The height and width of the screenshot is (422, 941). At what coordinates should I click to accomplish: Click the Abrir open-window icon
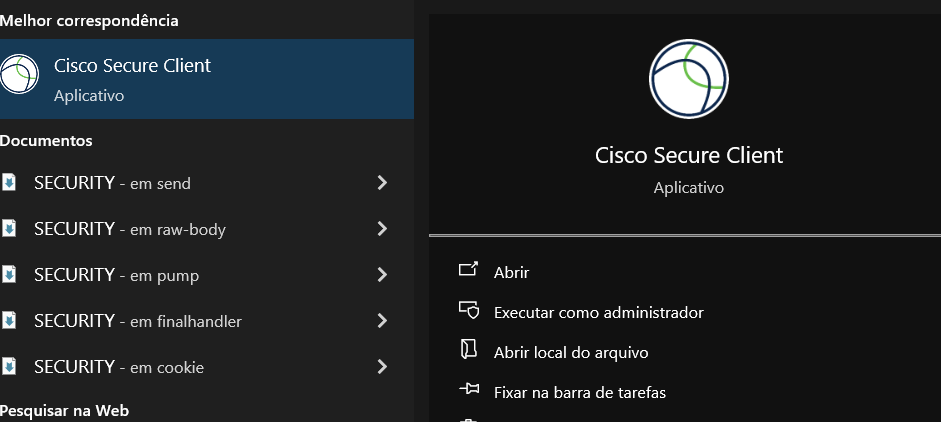tap(468, 269)
